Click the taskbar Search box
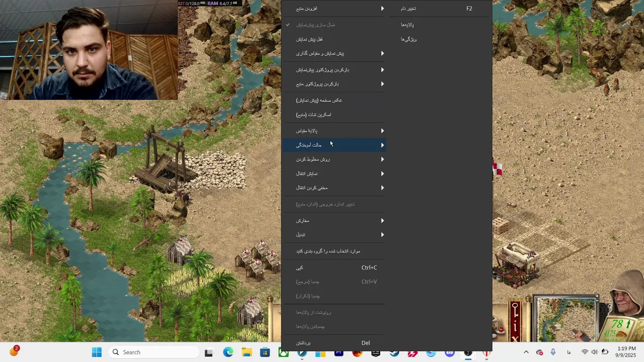Image resolution: width=644 pixels, height=362 pixels. tap(154, 352)
